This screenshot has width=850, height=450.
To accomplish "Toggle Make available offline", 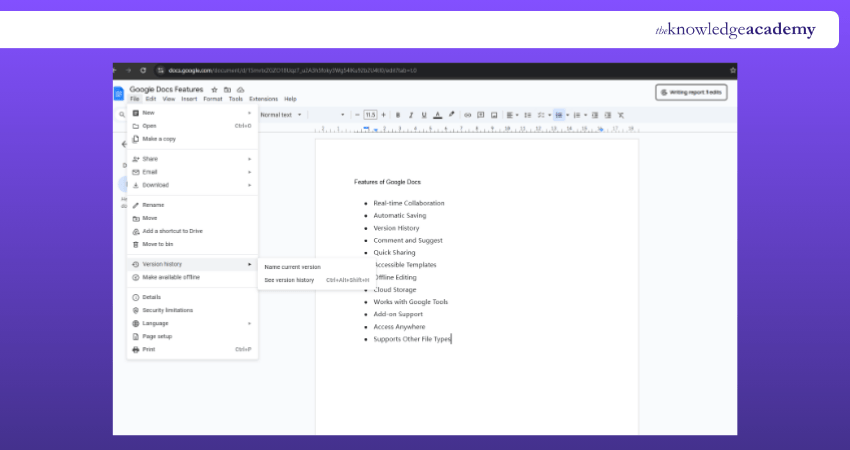I will click(170, 277).
